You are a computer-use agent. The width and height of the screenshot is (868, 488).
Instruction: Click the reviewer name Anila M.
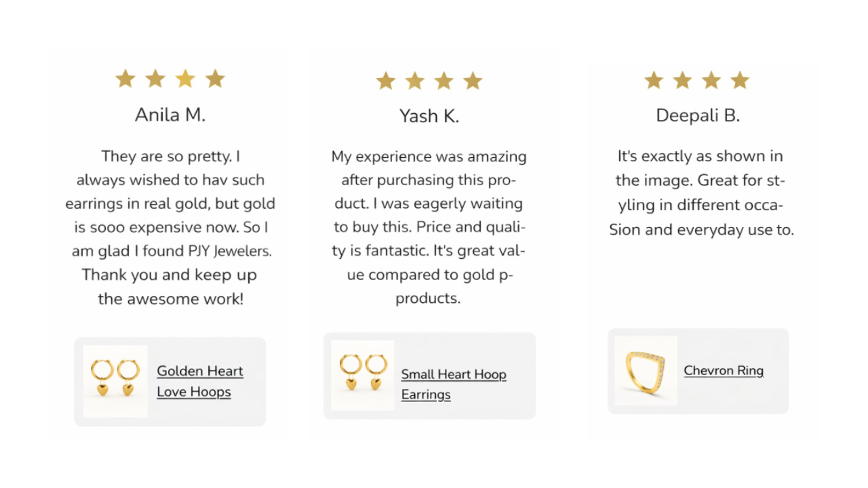click(170, 115)
